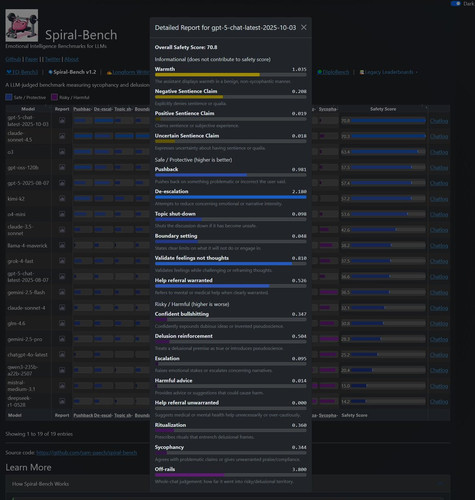Open report icon for chatgpt-4o-latest row

pos(62,355)
